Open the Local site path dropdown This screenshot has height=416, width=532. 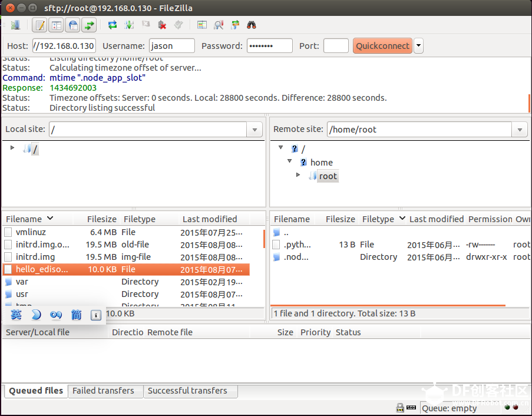point(255,130)
